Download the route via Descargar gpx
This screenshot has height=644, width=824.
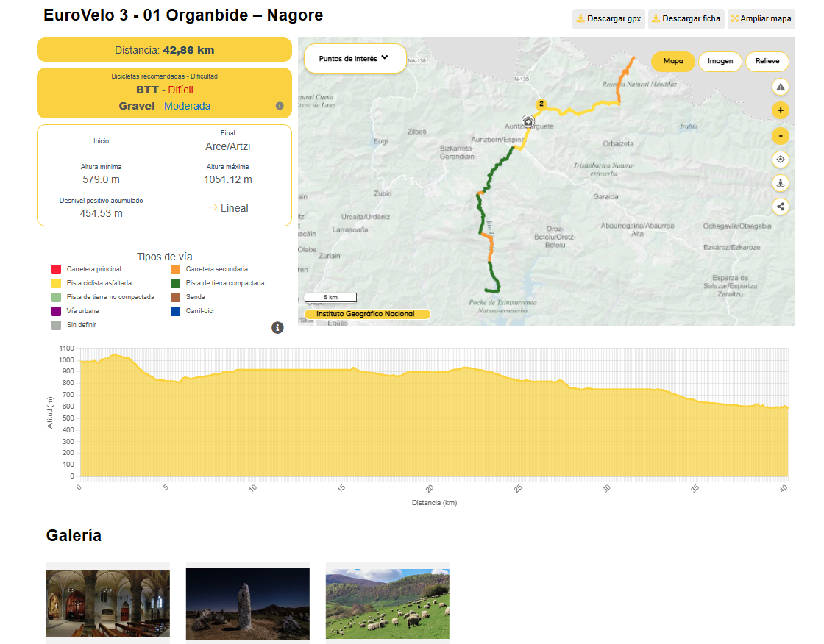tap(608, 18)
